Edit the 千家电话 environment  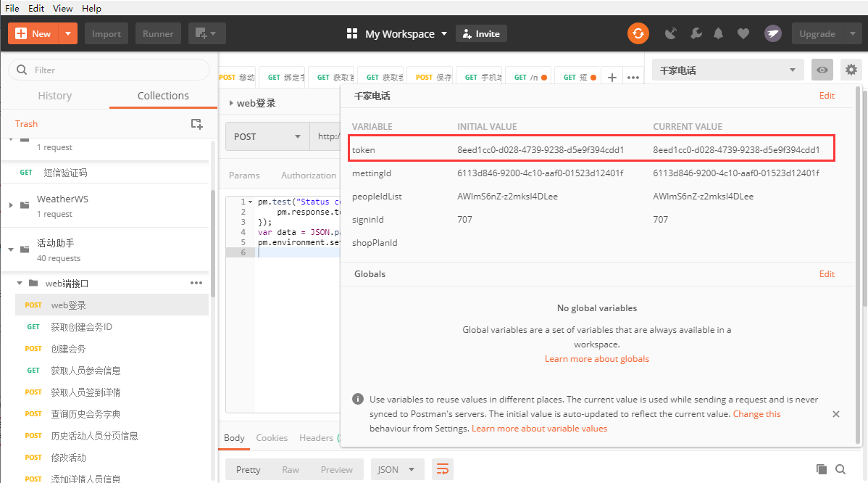click(827, 95)
